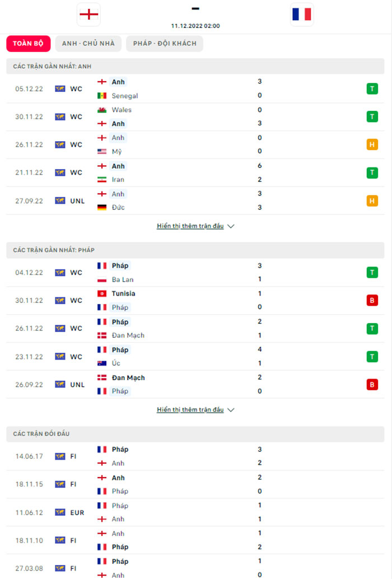This screenshot has height=579, width=392.
Task: Open the Pháp vs Úc 23.11.22 match
Action: pyautogui.click(x=195, y=357)
